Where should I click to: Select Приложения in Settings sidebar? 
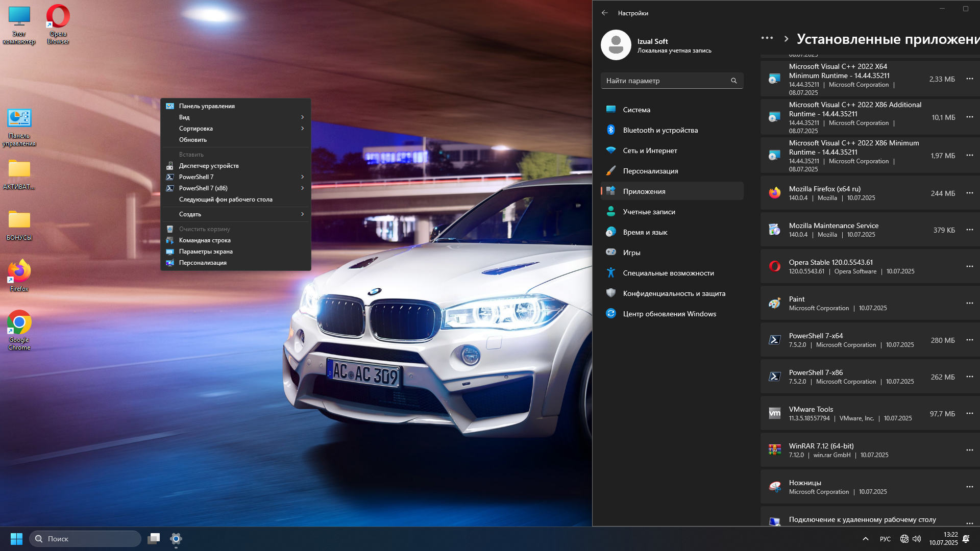[672, 191]
